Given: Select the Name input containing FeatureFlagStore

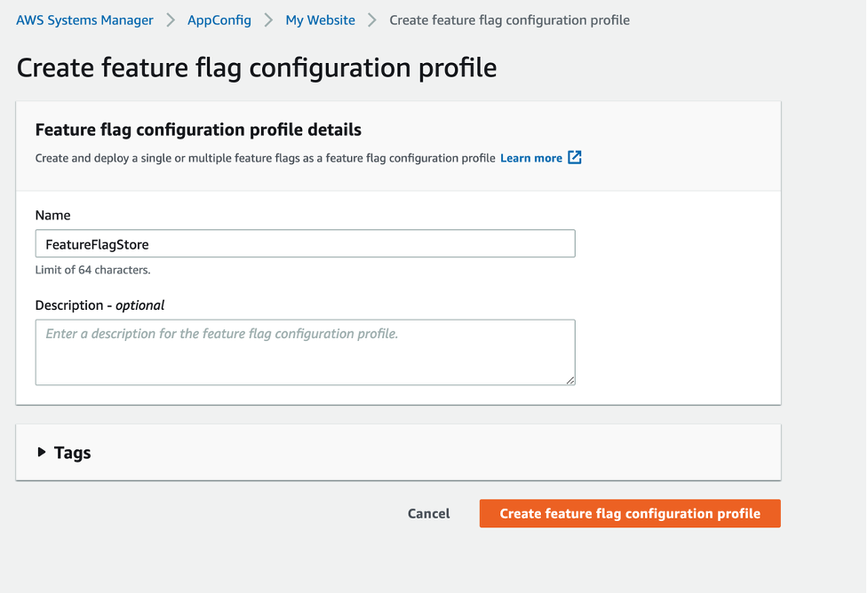Looking at the screenshot, I should 305,242.
